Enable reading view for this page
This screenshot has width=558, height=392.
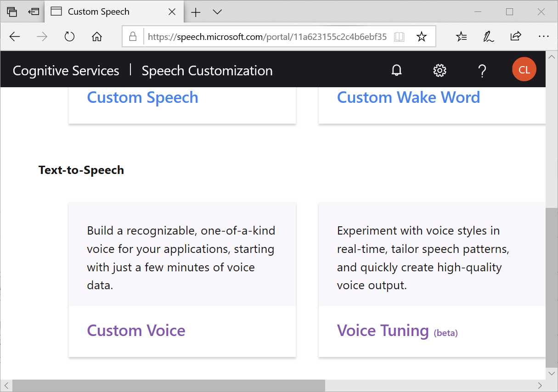coord(399,36)
